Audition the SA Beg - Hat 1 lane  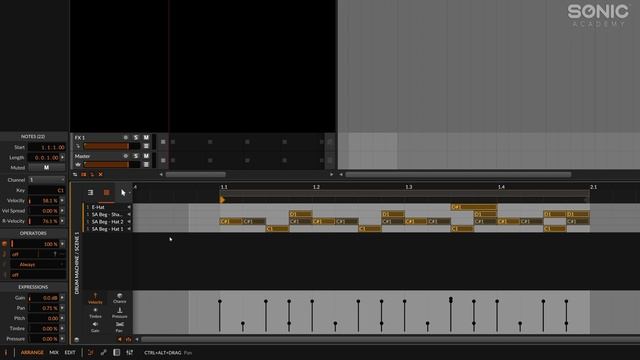[x=129, y=229]
